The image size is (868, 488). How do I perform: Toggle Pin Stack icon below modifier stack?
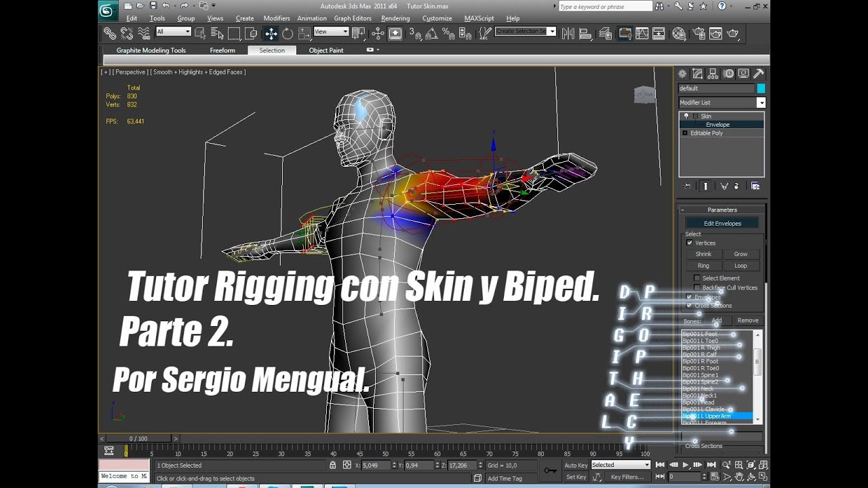687,186
